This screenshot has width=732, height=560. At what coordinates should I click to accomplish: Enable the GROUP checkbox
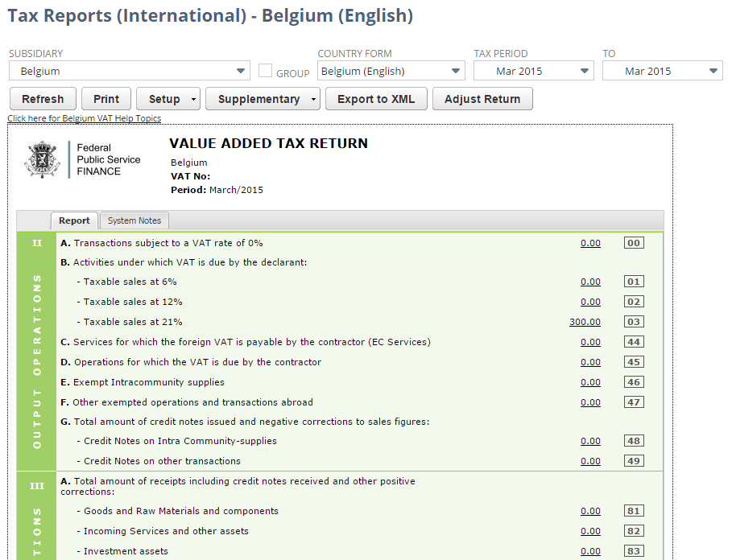(x=264, y=71)
